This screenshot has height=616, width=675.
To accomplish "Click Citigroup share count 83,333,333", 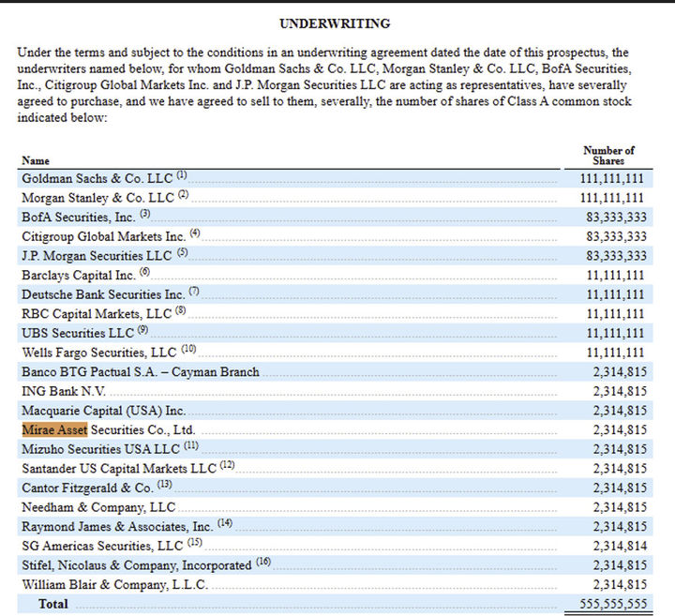I will [617, 236].
